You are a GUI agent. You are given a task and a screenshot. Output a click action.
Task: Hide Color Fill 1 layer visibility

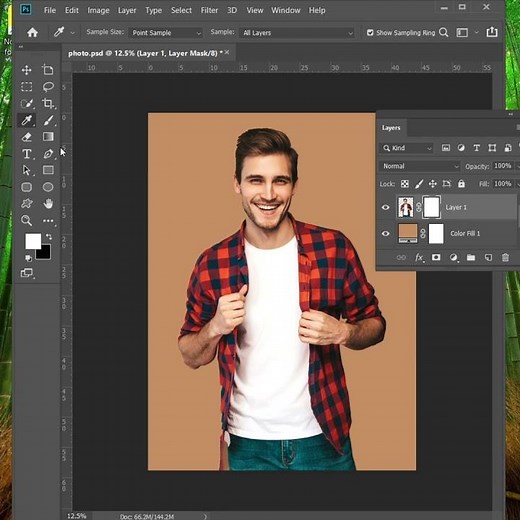(385, 233)
